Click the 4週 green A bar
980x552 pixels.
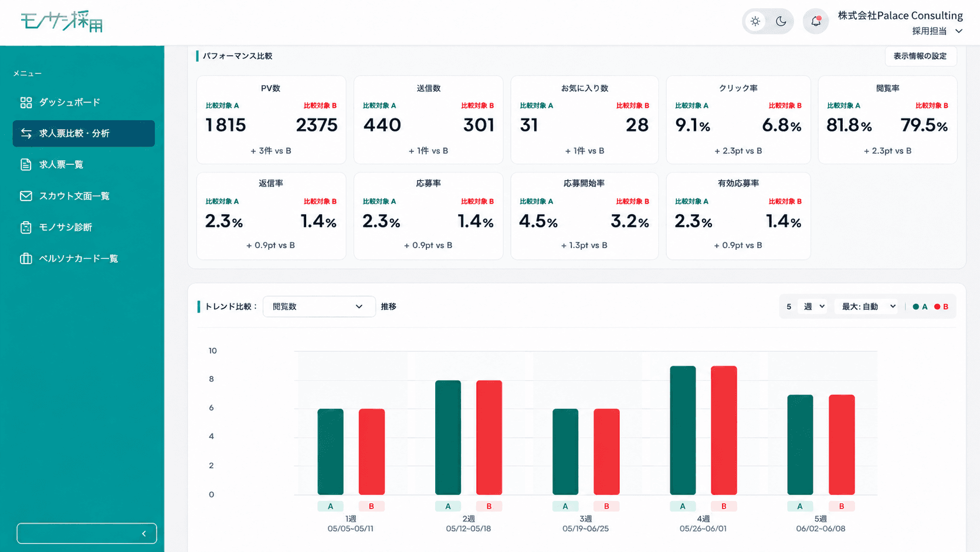click(683, 431)
